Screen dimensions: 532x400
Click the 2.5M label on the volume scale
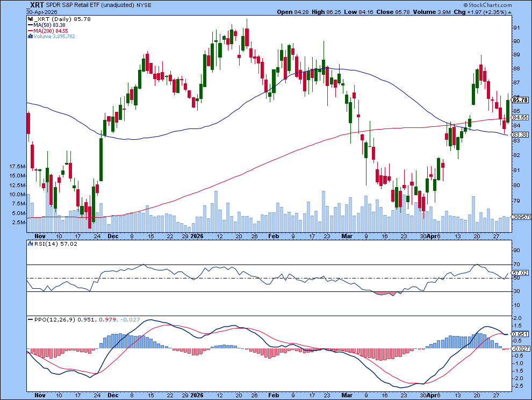point(19,223)
